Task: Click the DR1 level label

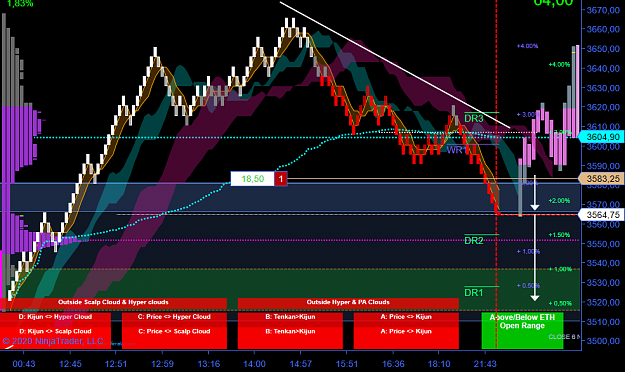Action: 474,293
